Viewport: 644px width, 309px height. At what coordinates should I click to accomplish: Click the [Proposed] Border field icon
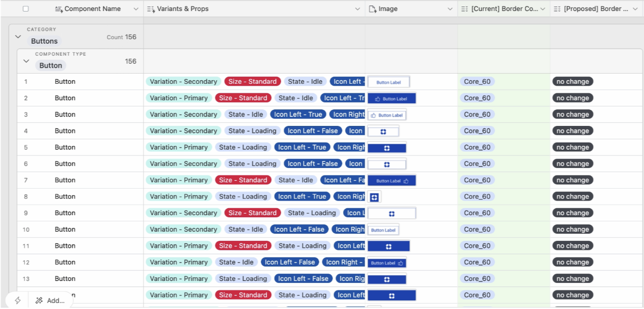pos(557,9)
